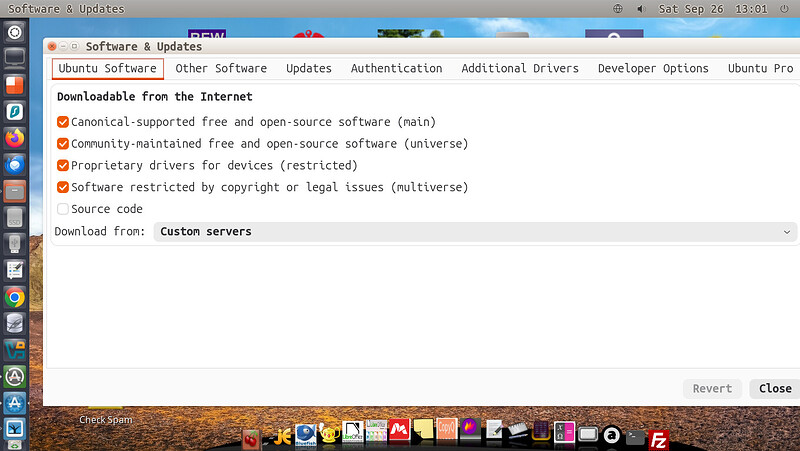Launch CopyQ clipboard manager
The width and height of the screenshot is (800, 451).
coord(446,430)
